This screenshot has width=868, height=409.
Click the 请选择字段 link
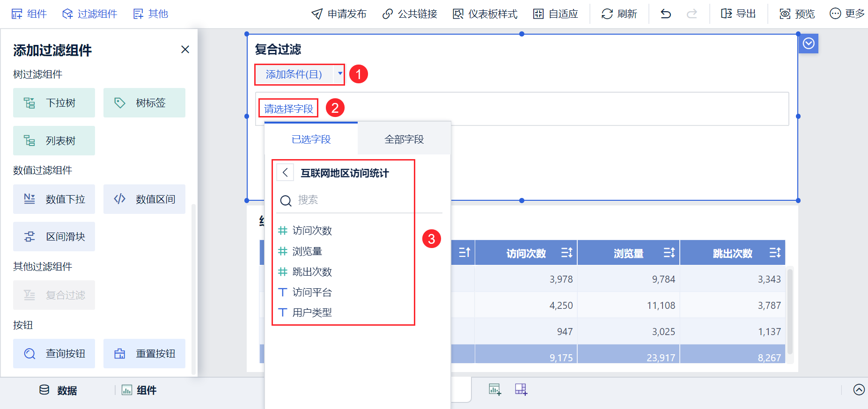(288, 109)
